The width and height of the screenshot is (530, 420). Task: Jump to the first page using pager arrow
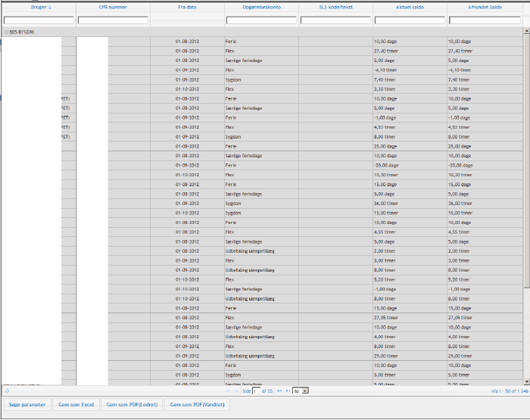point(228,390)
